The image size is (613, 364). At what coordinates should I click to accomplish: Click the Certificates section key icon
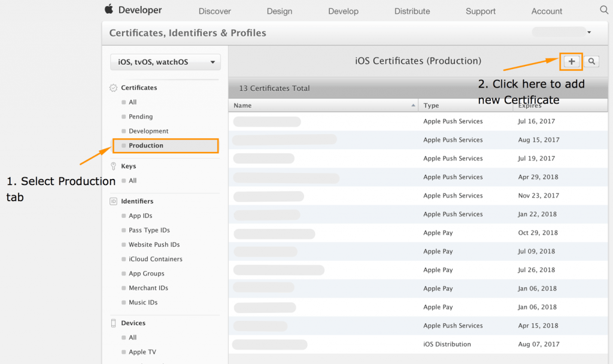coord(113,87)
